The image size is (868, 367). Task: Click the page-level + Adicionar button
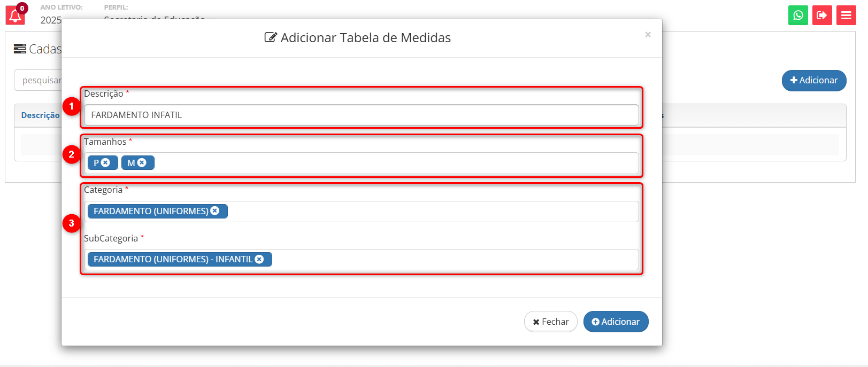pyautogui.click(x=814, y=81)
